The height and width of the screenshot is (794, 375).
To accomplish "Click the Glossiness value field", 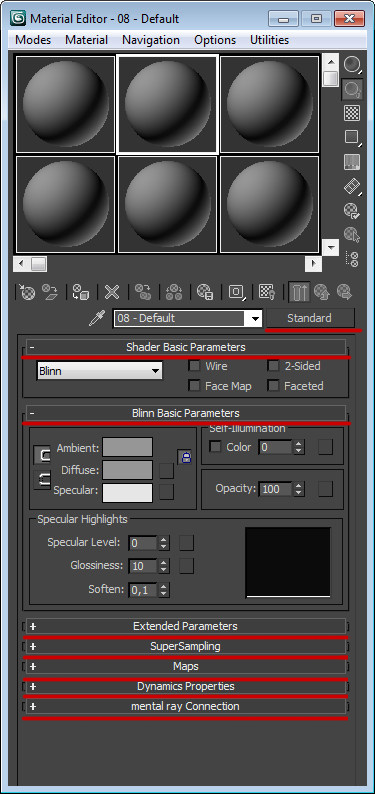I will pyautogui.click(x=143, y=566).
